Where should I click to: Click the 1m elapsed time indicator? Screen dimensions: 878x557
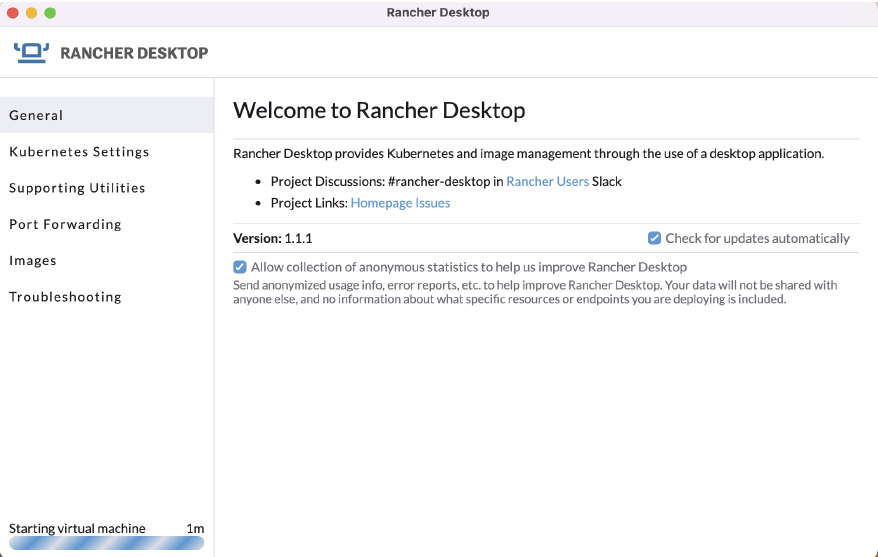195,528
